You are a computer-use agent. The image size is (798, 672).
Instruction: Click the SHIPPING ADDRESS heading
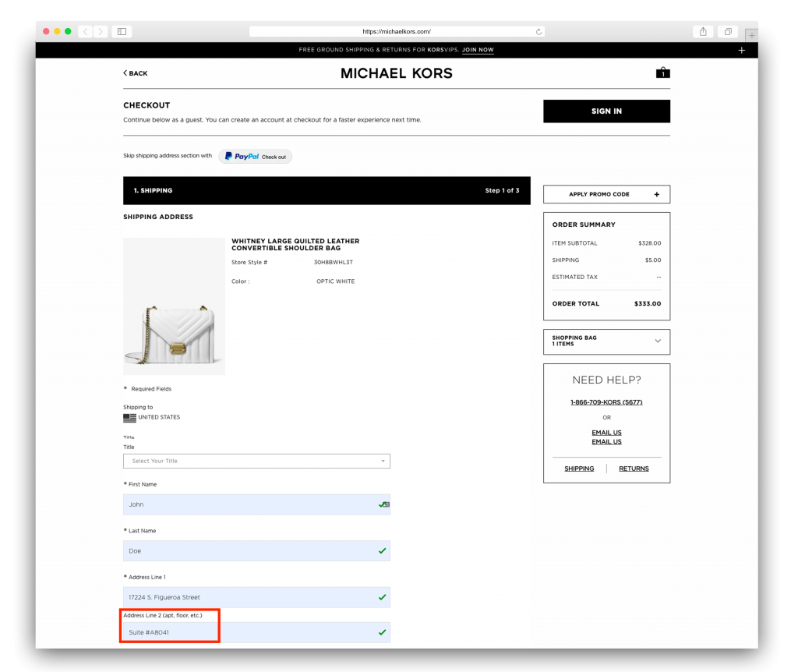pyautogui.click(x=157, y=217)
